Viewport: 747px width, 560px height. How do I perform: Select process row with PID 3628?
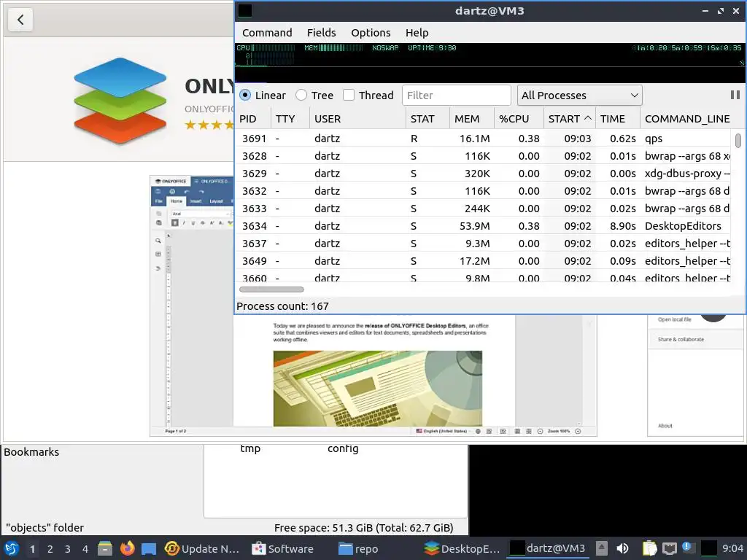tap(483, 156)
